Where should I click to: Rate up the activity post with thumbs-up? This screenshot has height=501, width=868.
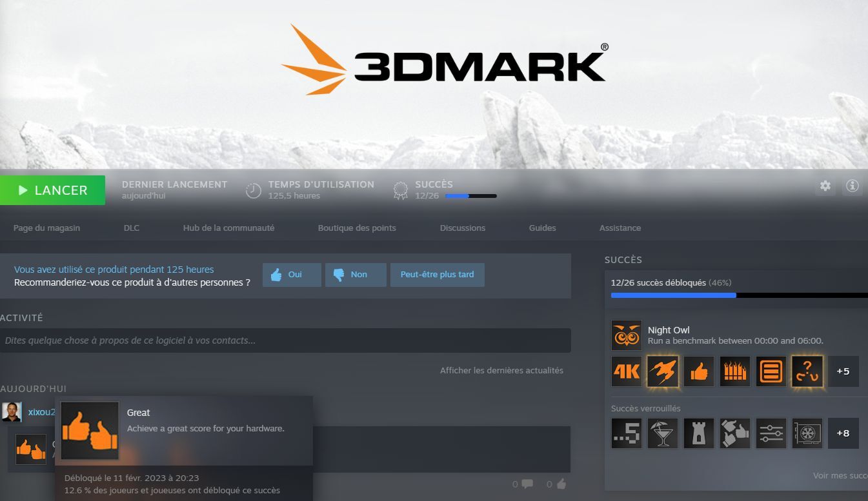coord(561,484)
